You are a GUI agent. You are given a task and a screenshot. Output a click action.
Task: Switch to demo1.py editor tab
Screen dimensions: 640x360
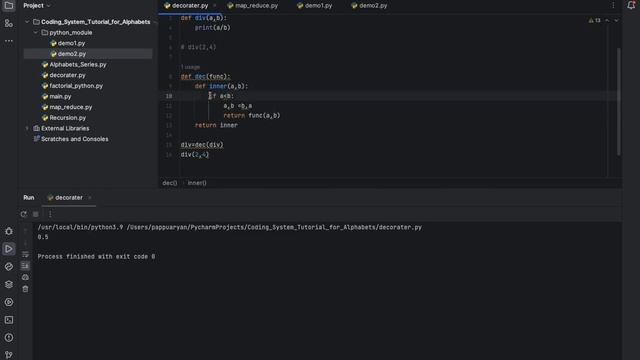point(315,6)
